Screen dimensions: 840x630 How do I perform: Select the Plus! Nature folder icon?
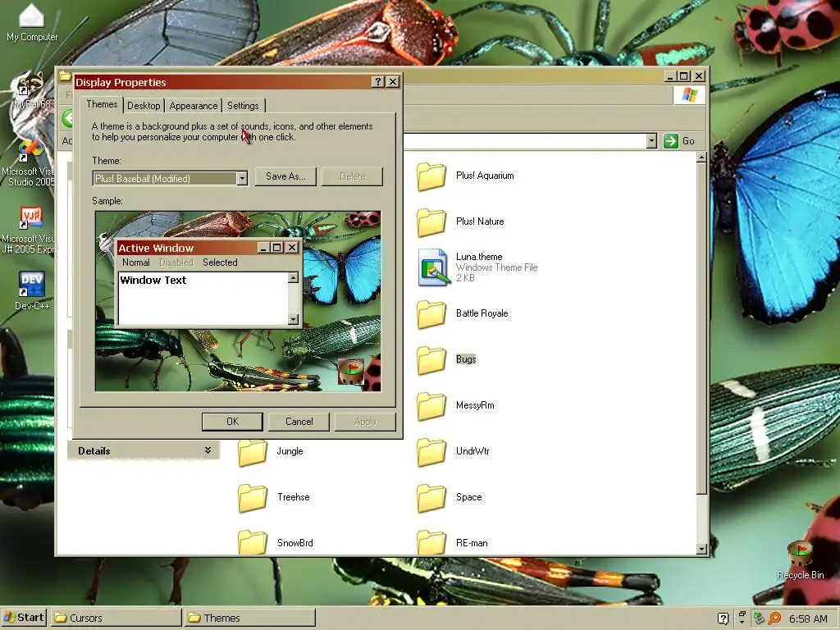pyautogui.click(x=431, y=221)
